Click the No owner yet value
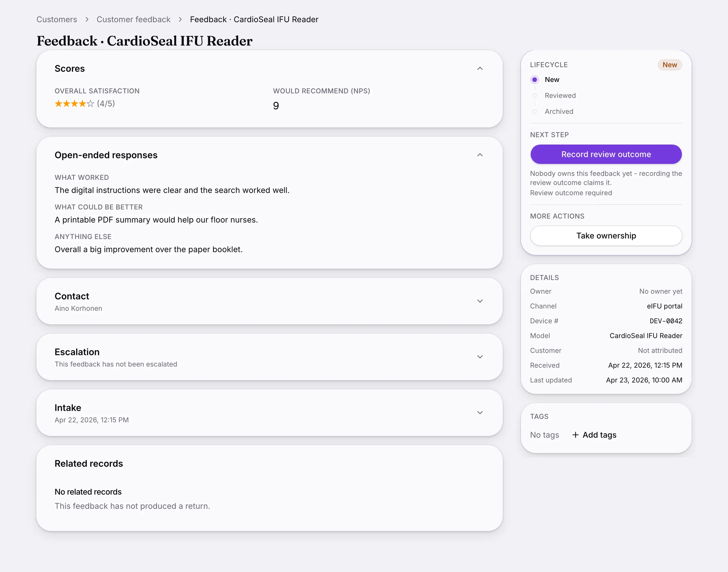Image resolution: width=728 pixels, height=572 pixels. click(660, 291)
